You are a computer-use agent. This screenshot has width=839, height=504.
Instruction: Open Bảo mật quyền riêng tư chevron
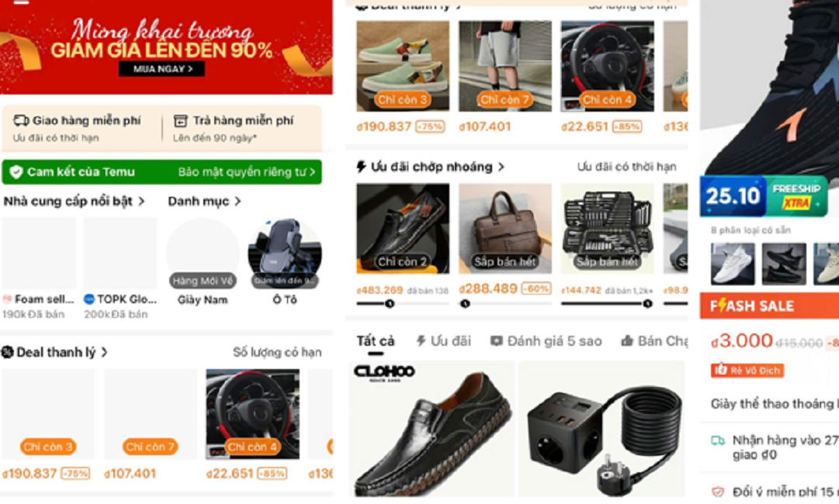coord(313,172)
